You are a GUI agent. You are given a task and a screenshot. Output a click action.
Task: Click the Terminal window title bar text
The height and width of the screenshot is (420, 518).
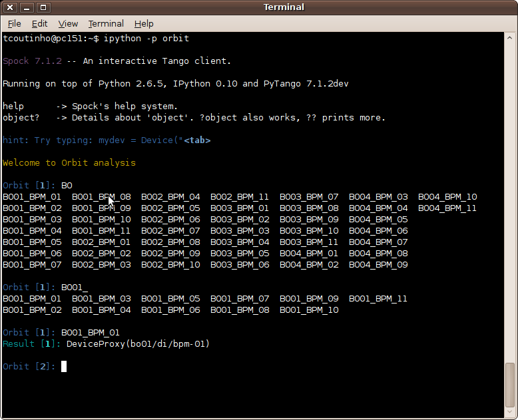coord(284,7)
